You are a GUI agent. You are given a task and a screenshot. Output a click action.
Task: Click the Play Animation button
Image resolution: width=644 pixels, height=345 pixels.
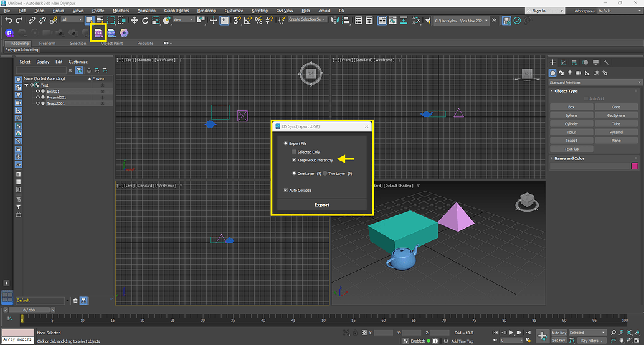pos(511,333)
